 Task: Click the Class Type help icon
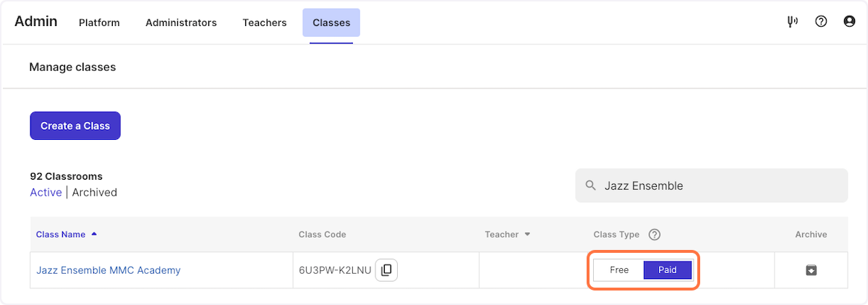tap(655, 235)
